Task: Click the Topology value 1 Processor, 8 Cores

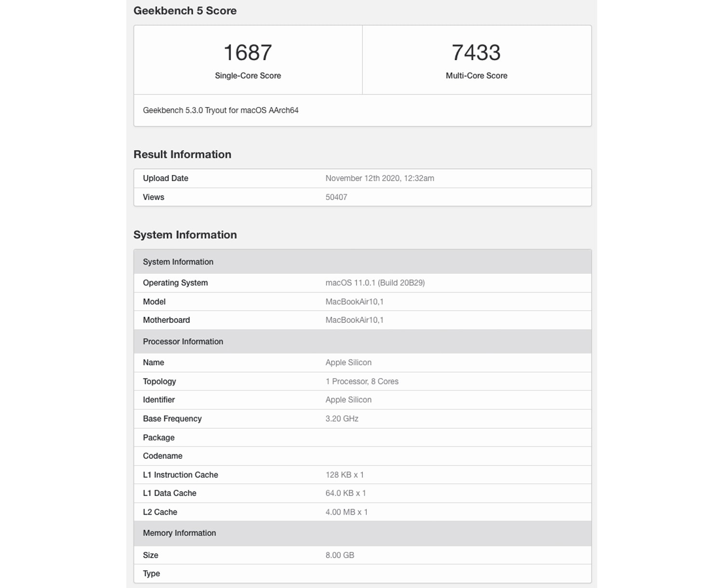Action: (x=361, y=381)
